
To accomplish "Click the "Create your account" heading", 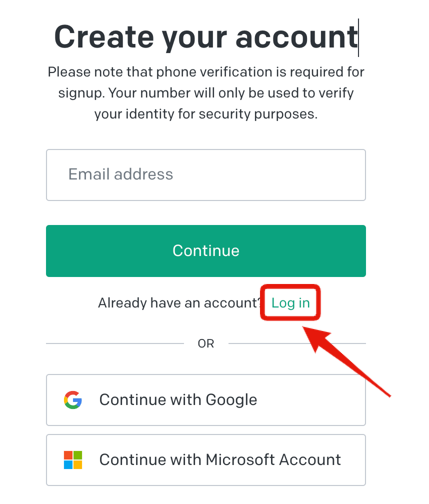I will pos(205,37).
